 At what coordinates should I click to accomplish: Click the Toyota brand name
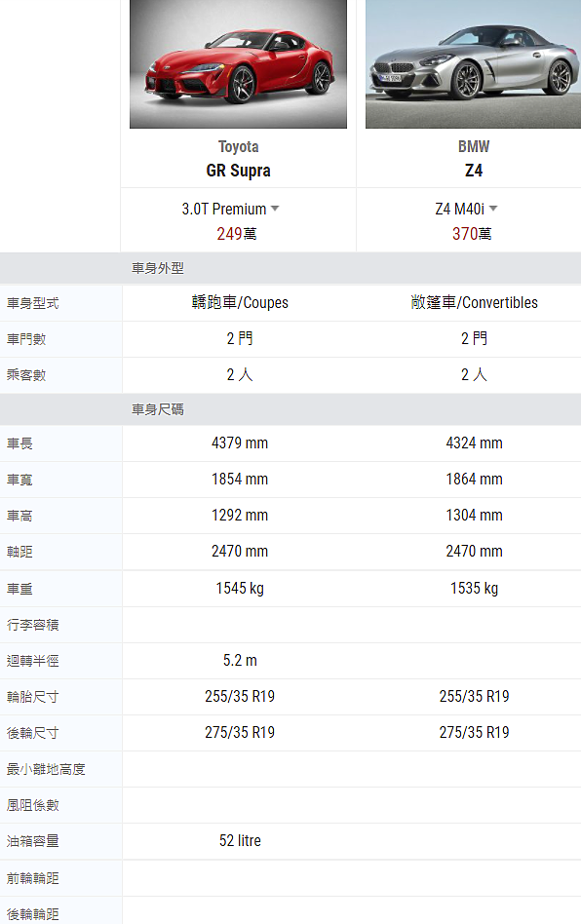(238, 146)
